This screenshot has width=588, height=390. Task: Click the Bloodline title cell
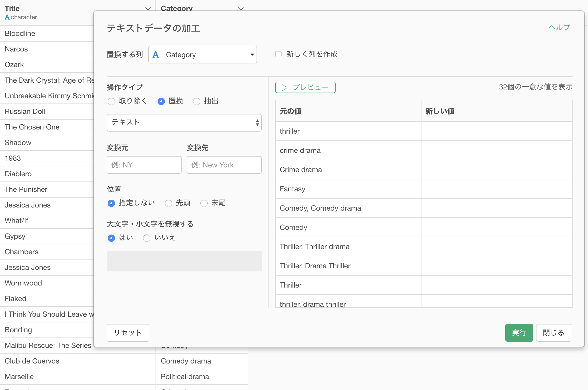click(47, 34)
